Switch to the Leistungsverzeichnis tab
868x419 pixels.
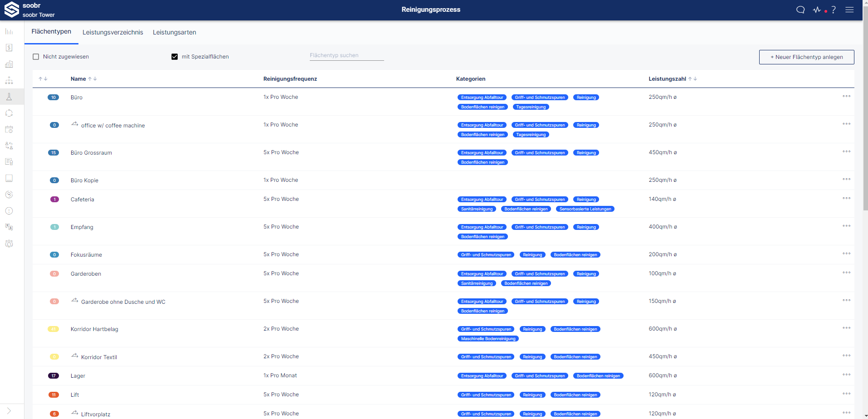coord(113,32)
